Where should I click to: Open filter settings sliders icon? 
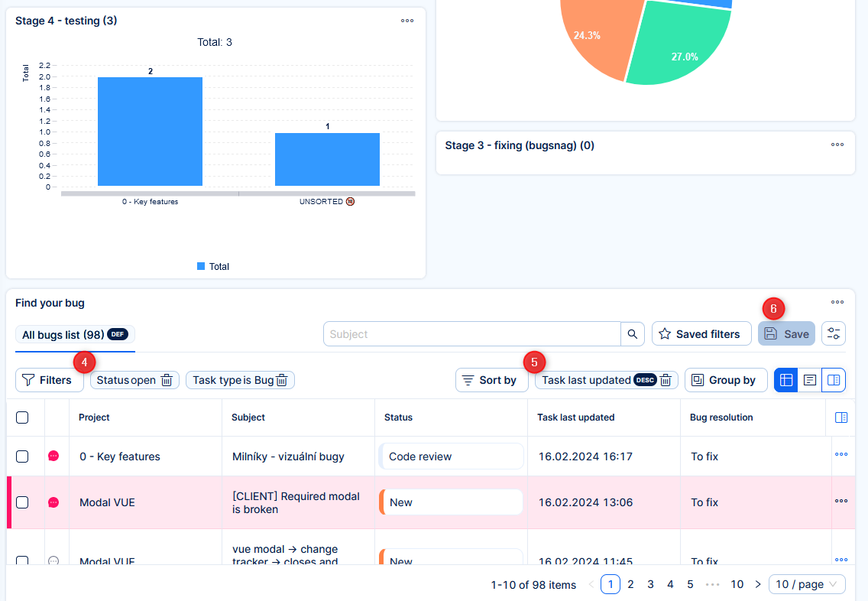tap(834, 334)
